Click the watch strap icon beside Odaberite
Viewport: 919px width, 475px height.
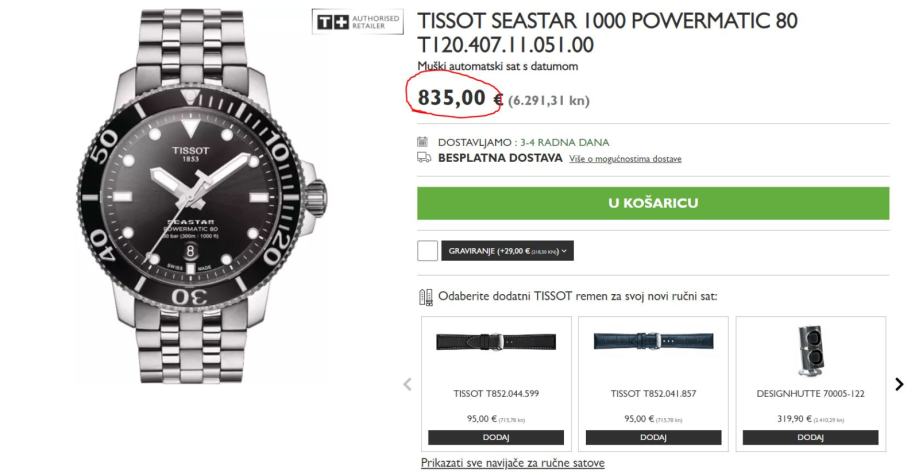coord(425,297)
